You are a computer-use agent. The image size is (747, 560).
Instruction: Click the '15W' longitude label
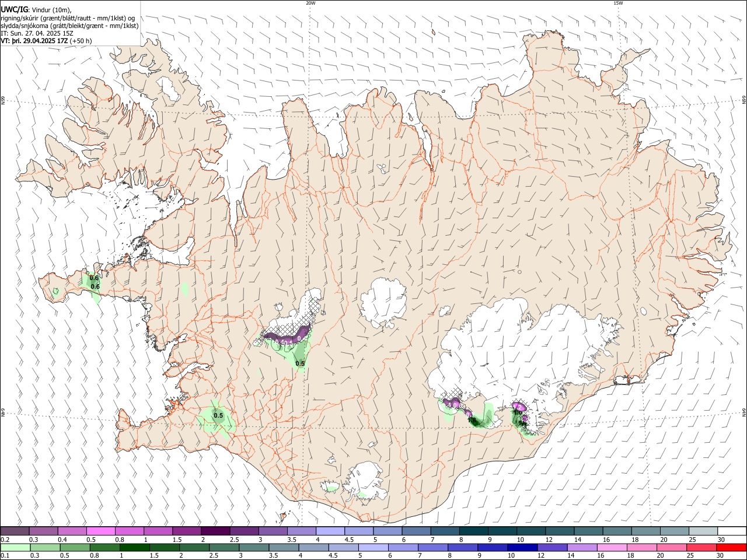(618, 3)
